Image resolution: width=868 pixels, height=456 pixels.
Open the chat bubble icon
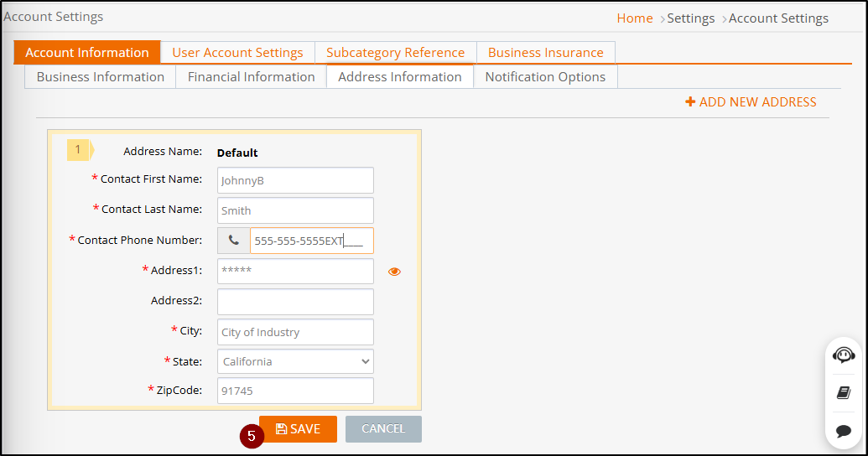point(844,431)
